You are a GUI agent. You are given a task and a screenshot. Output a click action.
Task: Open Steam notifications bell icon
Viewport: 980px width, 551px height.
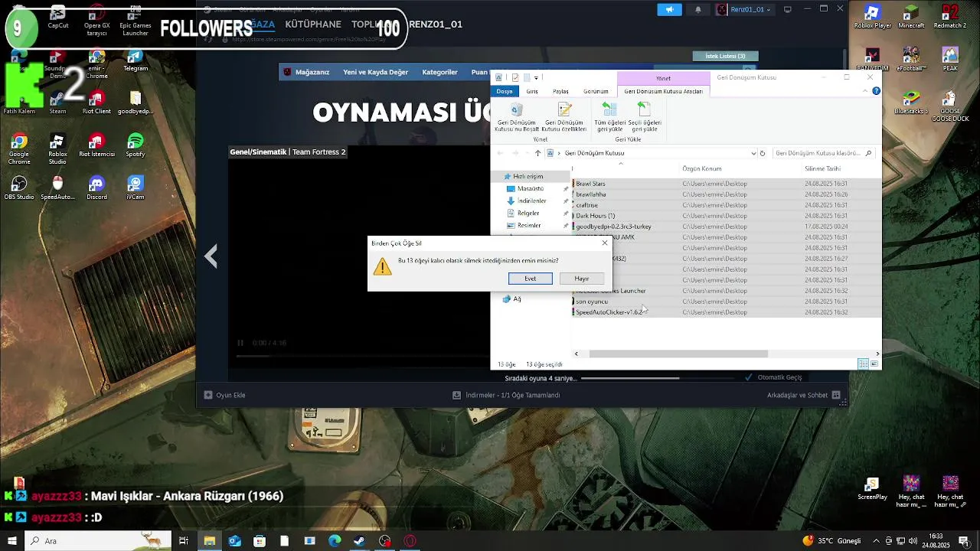[697, 9]
